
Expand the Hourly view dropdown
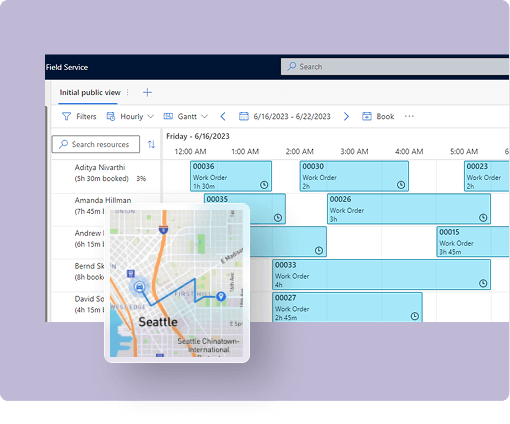(130, 116)
